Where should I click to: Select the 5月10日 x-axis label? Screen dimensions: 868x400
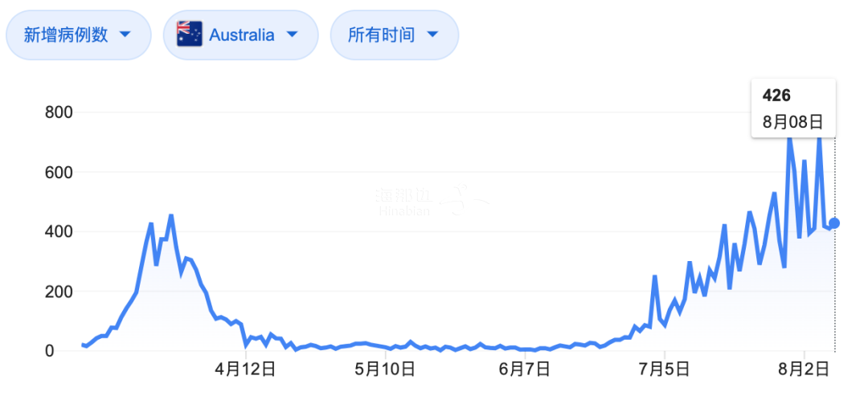[x=385, y=369]
